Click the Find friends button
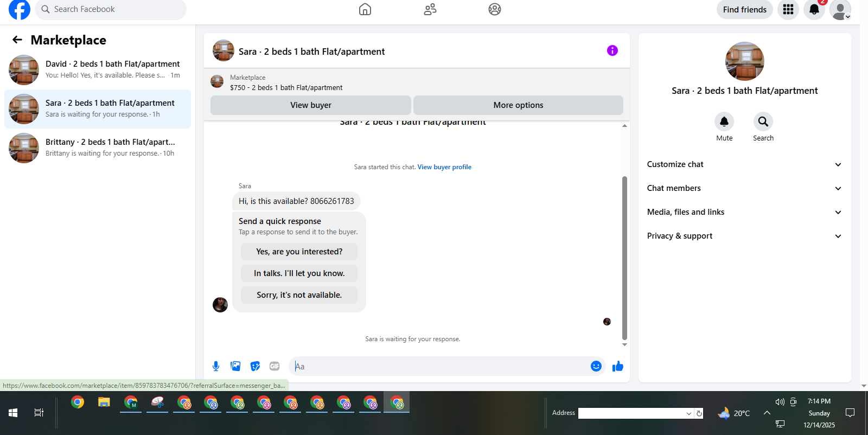The image size is (868, 435). pos(744,9)
